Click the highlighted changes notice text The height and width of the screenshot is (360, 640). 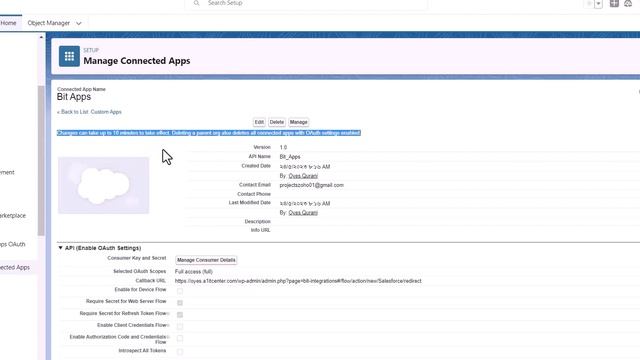209,133
